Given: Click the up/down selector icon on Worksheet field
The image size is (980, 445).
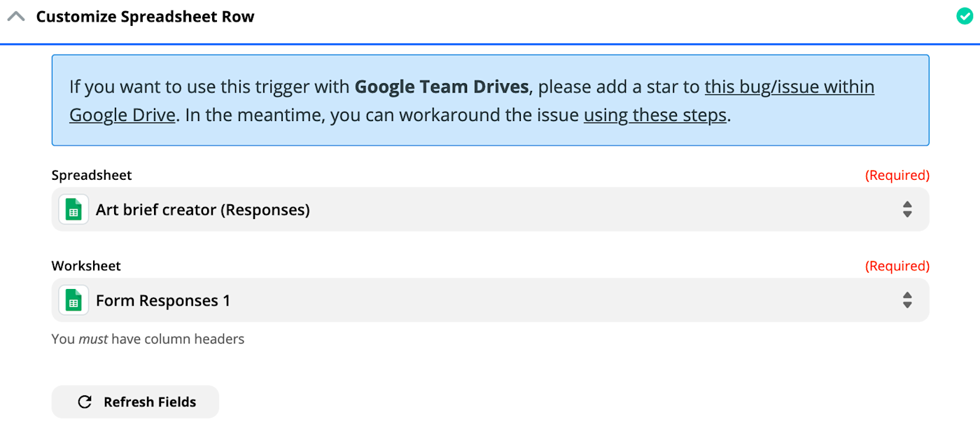Looking at the screenshot, I should (907, 299).
